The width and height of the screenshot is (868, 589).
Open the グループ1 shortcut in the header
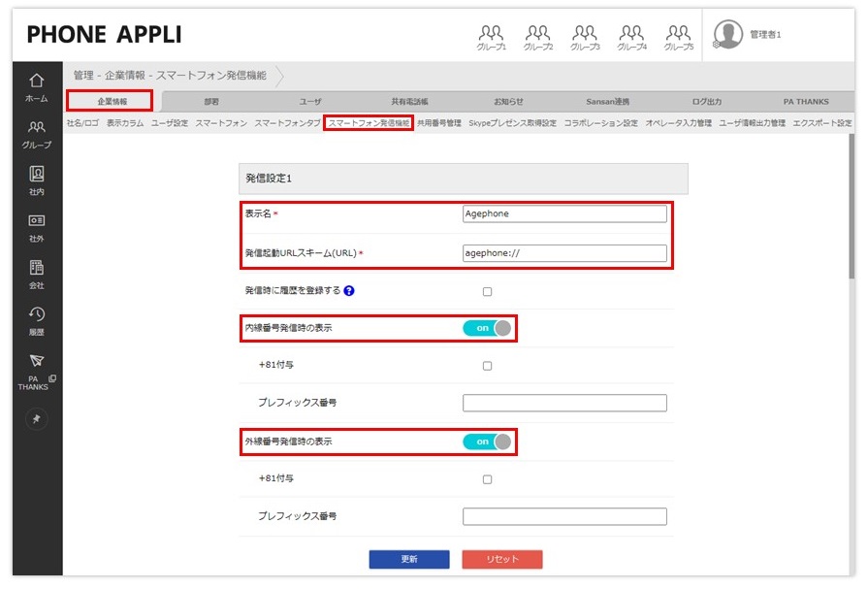[492, 37]
